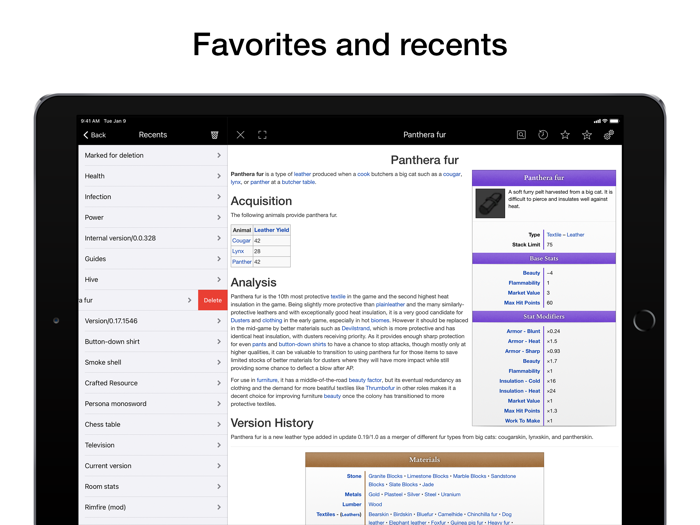Tap the star icon beside the gears icon
700x525 pixels.
[587, 134]
